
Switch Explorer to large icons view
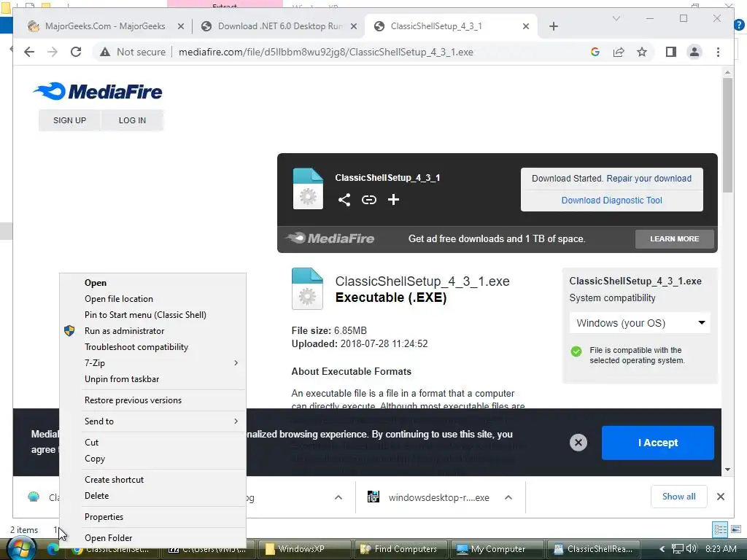(x=735, y=529)
